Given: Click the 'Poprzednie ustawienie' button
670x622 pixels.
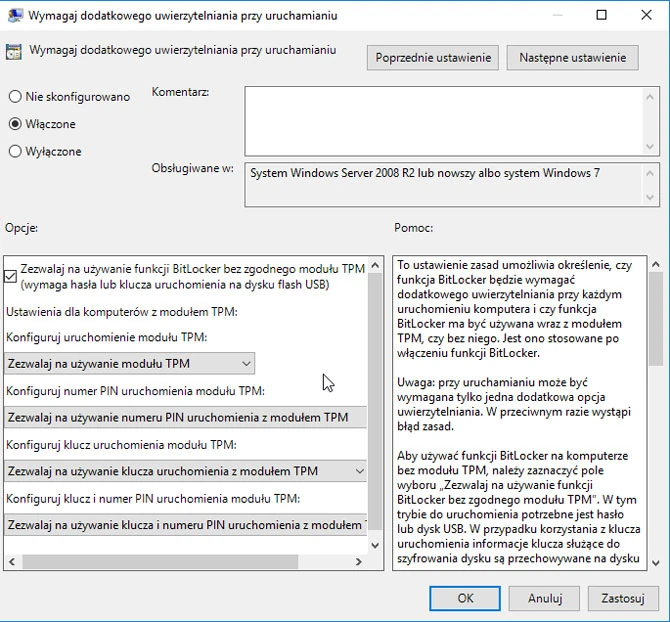Looking at the screenshot, I should click(433, 58).
